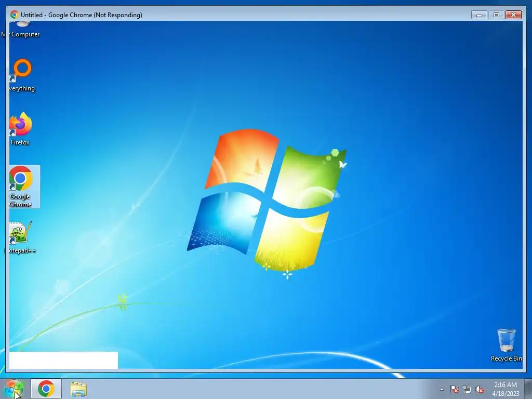The image size is (532, 399).
Task: Open the clock showing 2:16 AM
Action: (x=506, y=389)
